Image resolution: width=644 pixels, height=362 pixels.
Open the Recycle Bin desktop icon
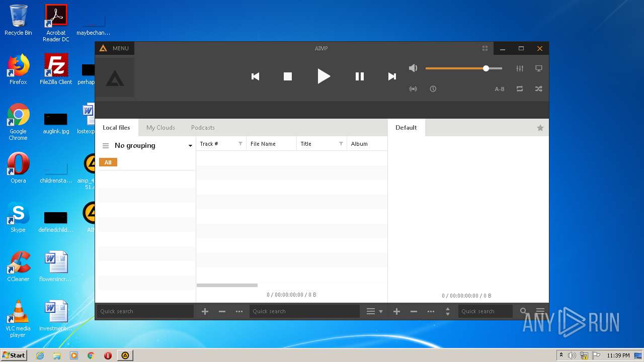[x=18, y=20]
